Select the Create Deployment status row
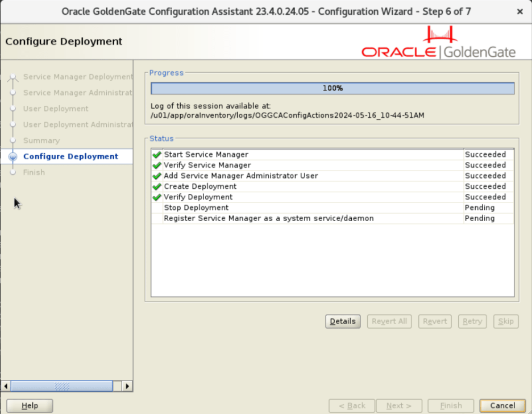The height and width of the screenshot is (414, 532). (x=332, y=187)
